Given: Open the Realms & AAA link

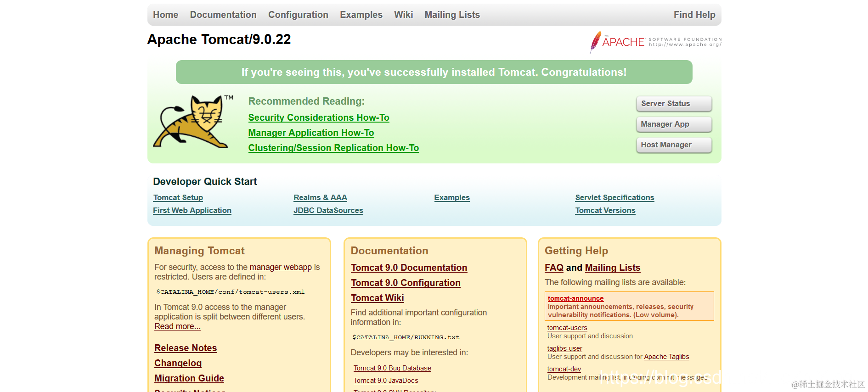Looking at the screenshot, I should (x=320, y=197).
